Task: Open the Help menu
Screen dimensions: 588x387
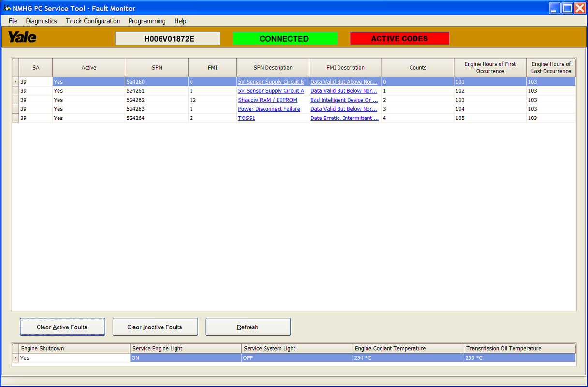Action: click(x=180, y=21)
